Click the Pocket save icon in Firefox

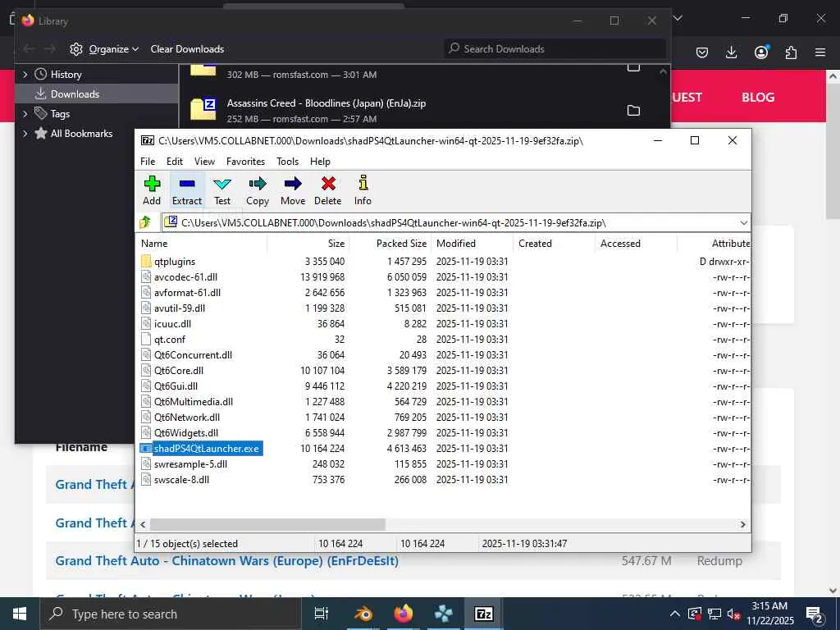tap(702, 52)
